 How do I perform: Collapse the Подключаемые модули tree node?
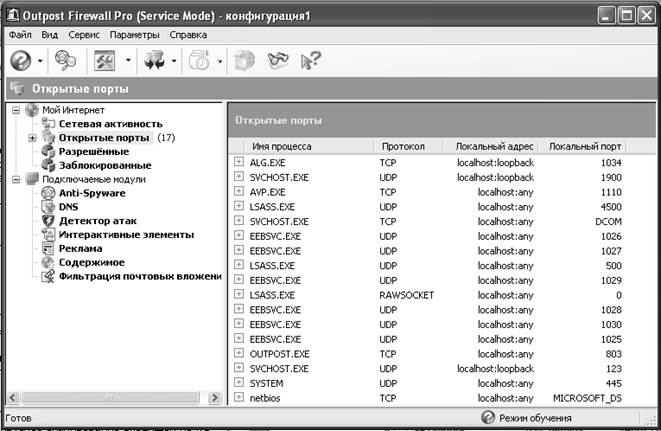point(15,179)
